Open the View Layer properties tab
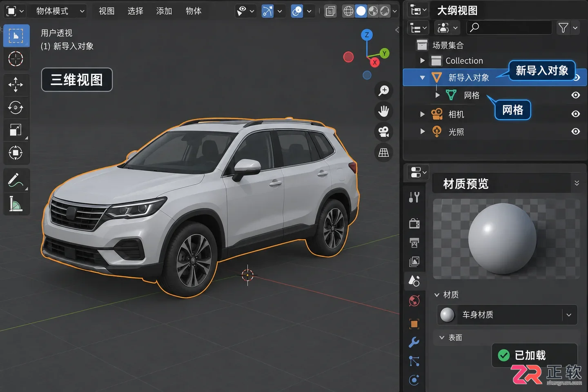 (414, 262)
